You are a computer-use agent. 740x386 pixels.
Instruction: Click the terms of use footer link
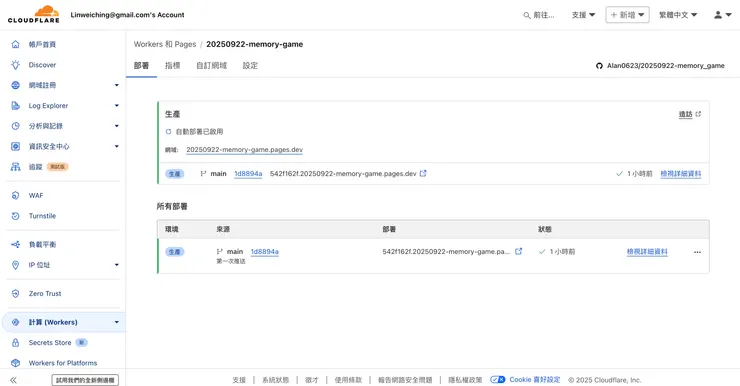click(348, 380)
